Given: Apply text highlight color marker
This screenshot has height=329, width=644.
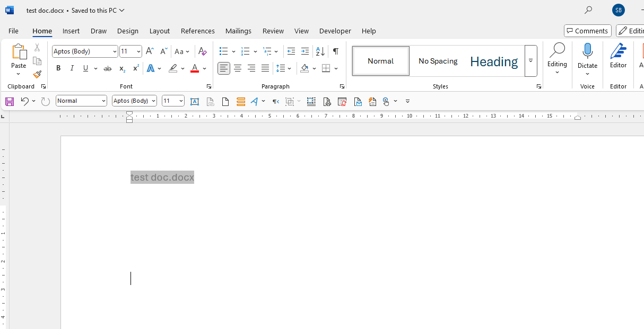Looking at the screenshot, I should click(x=173, y=68).
